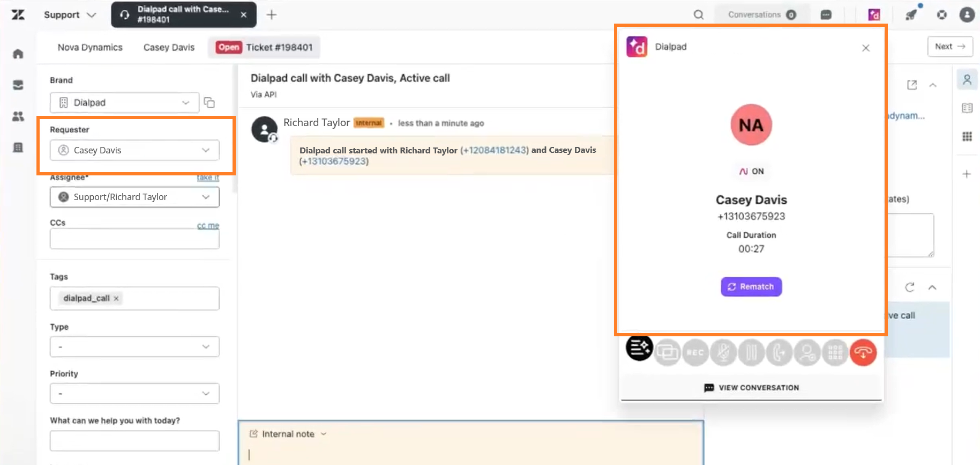
Task: Open the Brand dropdown showing Dialpad
Action: pyautogui.click(x=124, y=102)
